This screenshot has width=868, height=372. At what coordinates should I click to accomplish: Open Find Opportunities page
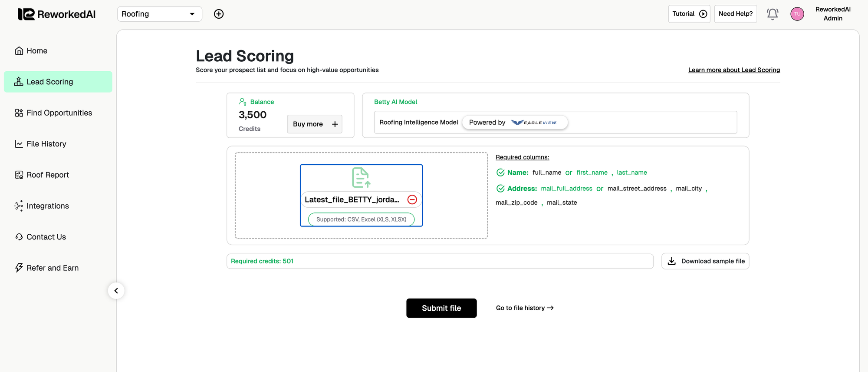point(59,113)
